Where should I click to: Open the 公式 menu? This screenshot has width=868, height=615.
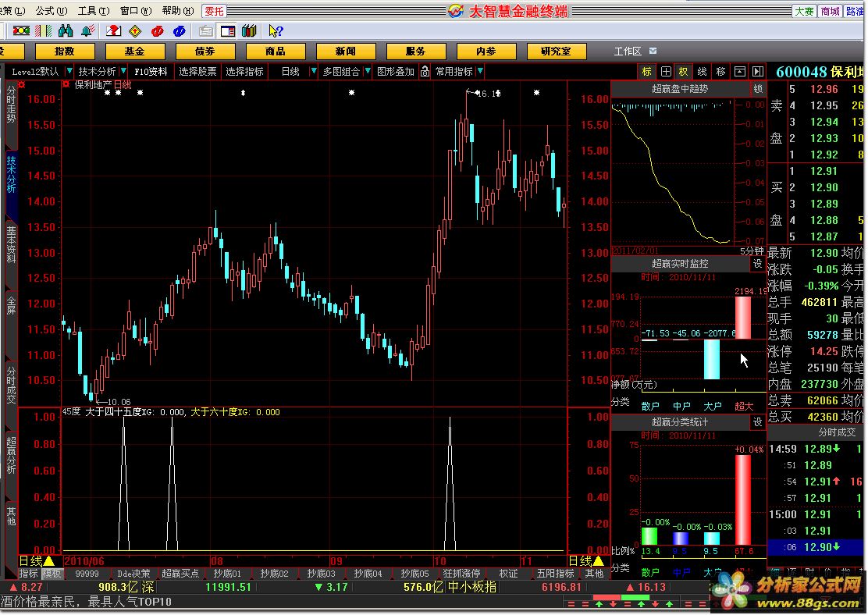(x=52, y=10)
